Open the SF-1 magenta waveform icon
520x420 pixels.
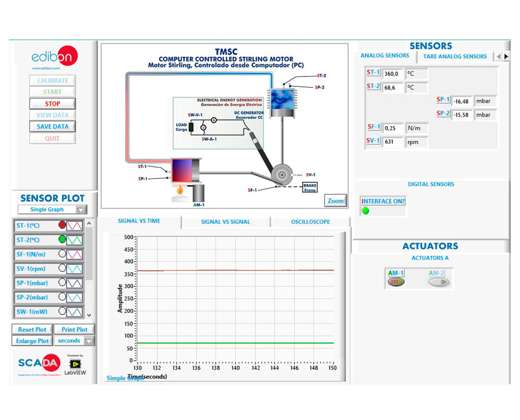coord(74,255)
